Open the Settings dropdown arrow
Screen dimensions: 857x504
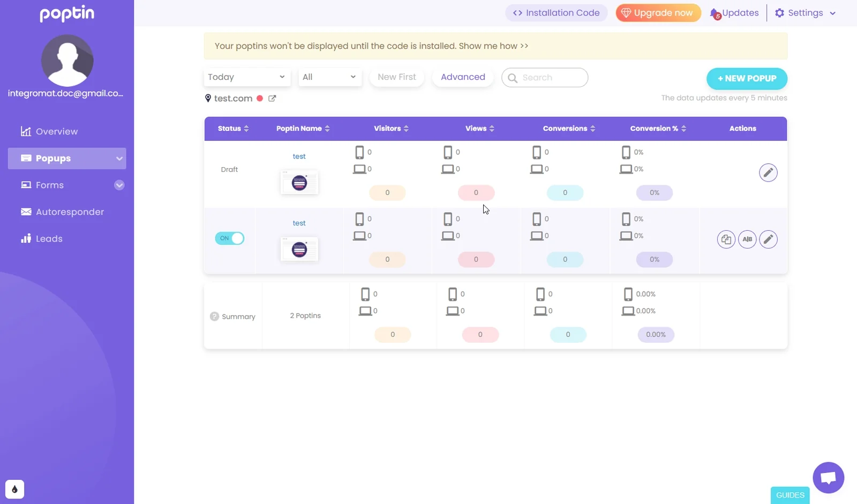coord(832,13)
